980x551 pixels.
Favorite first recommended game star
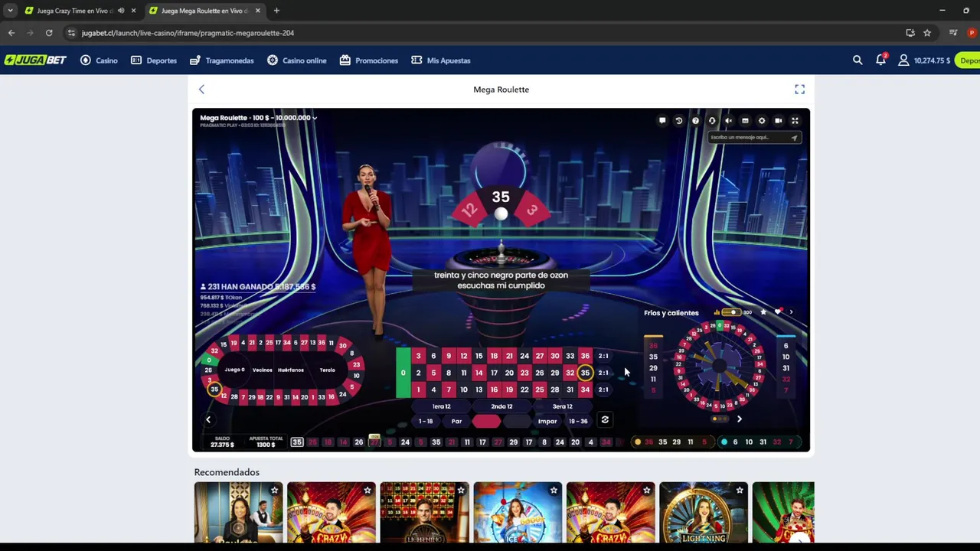pyautogui.click(x=274, y=490)
